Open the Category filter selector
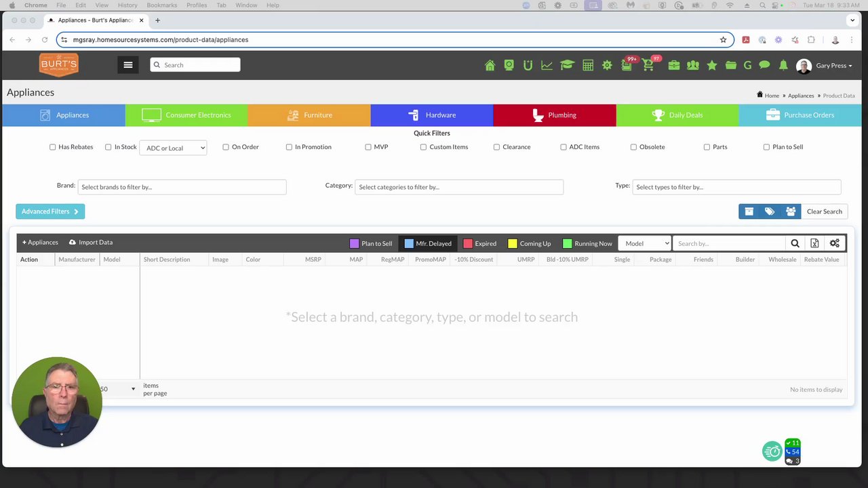 tap(459, 187)
